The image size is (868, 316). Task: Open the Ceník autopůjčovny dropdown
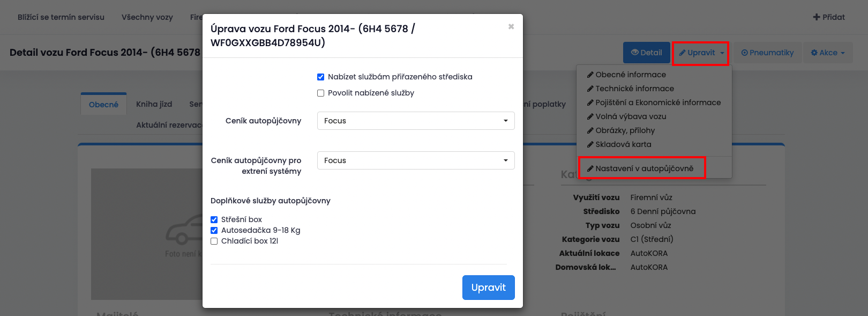point(416,121)
